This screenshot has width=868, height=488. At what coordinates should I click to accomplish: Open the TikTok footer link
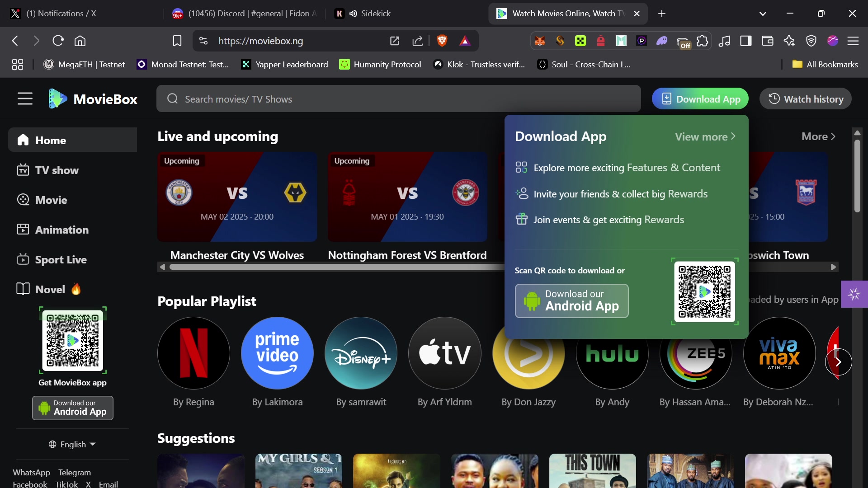66,484
